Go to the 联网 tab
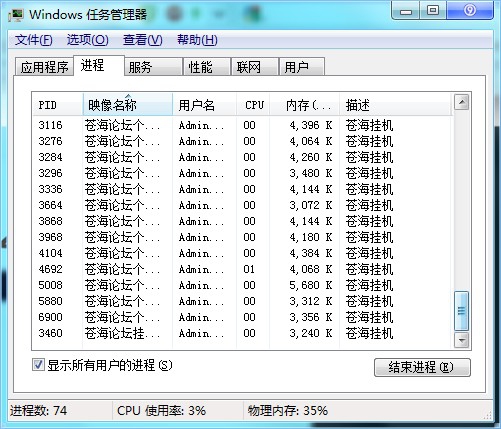This screenshot has width=501, height=429. click(255, 67)
